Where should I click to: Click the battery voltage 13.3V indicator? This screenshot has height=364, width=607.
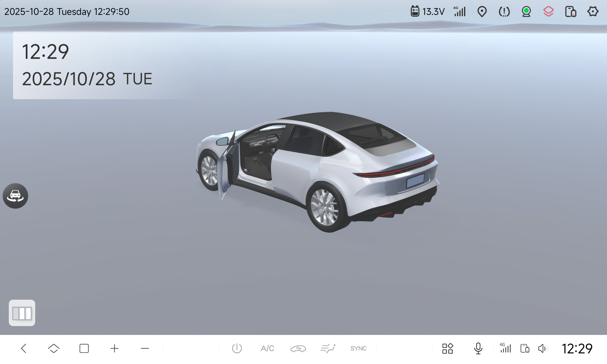click(428, 12)
